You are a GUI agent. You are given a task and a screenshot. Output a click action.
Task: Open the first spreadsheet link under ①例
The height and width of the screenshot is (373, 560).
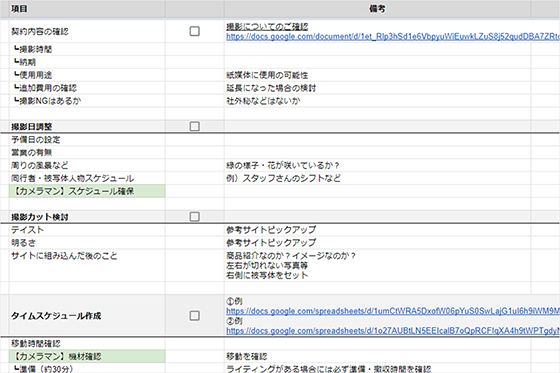tap(393, 311)
